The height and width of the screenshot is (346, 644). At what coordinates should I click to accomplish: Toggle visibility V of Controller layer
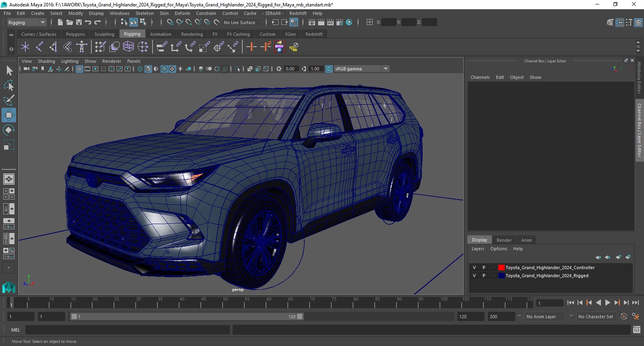474,268
